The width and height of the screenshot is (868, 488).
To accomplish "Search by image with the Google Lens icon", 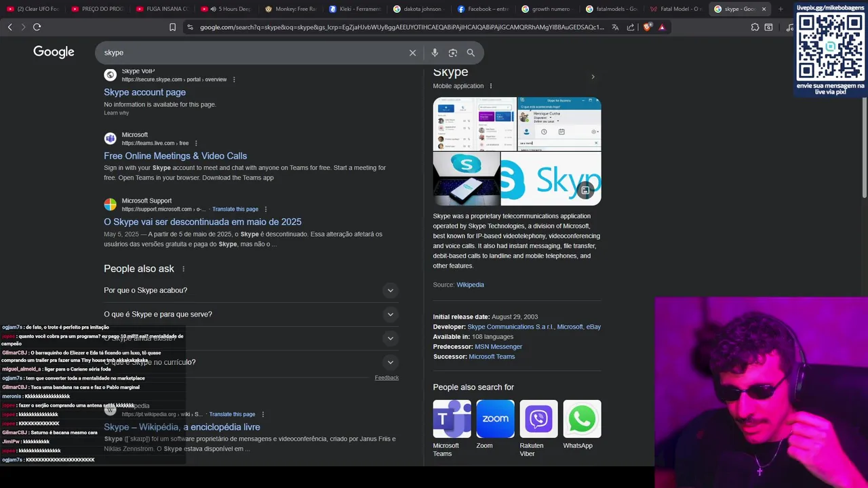I will tap(453, 53).
